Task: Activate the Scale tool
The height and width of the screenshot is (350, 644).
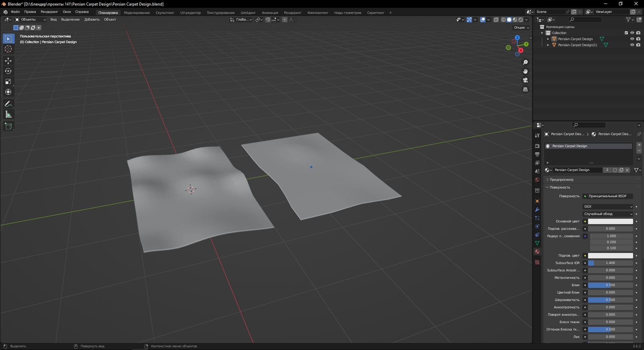Action: click(8, 82)
